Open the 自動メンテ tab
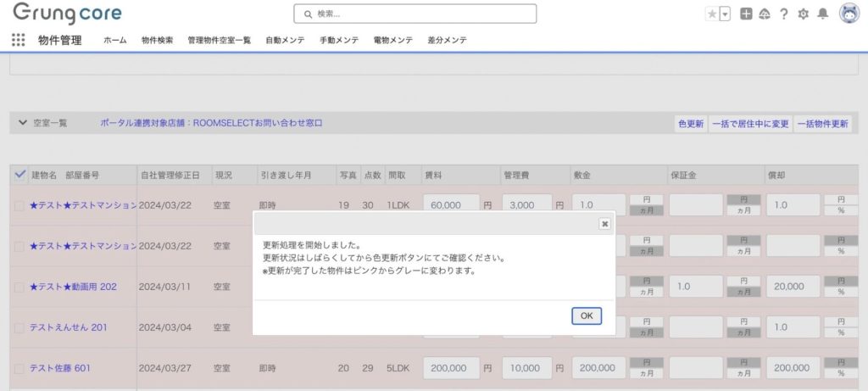The image size is (868, 391). point(285,40)
